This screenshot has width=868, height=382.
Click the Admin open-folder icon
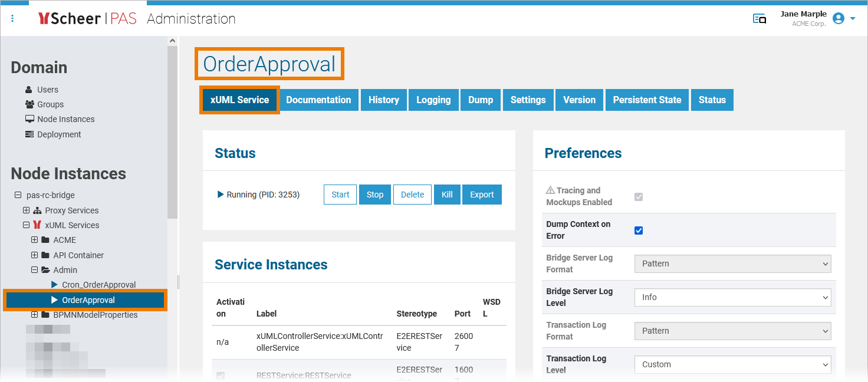pyautogui.click(x=45, y=270)
